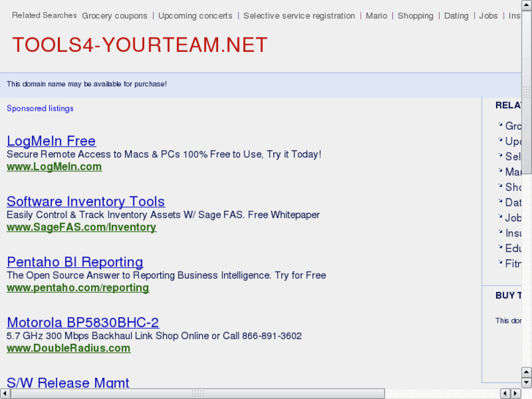Screen dimensions: 532x399
Task: Click TOOLS4-YOURTEAM.NET site title
Action: pos(140,45)
